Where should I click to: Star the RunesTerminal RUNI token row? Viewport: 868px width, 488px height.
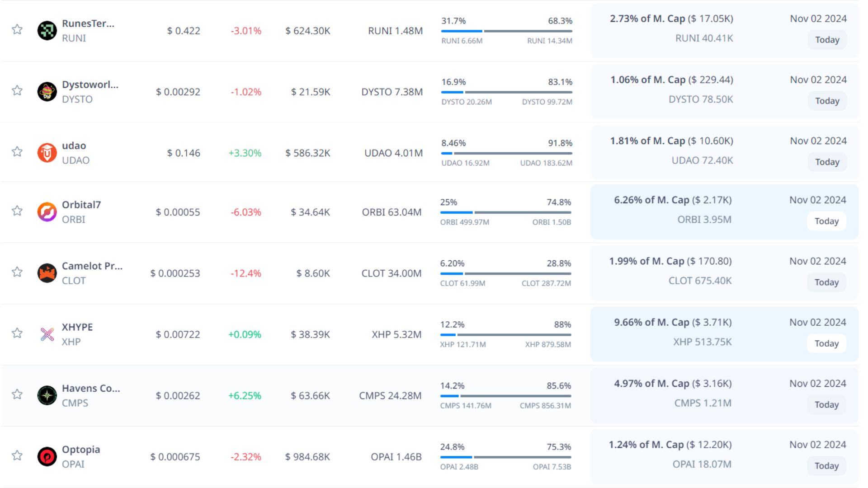[17, 30]
